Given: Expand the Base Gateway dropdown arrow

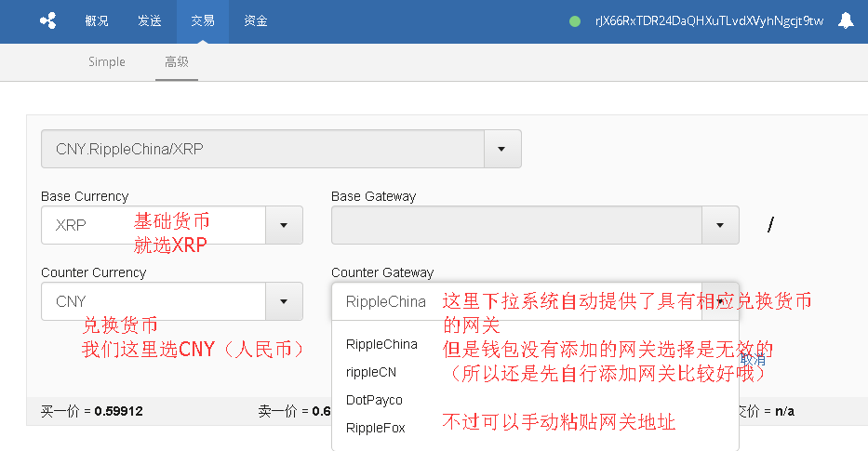Looking at the screenshot, I should click(x=720, y=225).
